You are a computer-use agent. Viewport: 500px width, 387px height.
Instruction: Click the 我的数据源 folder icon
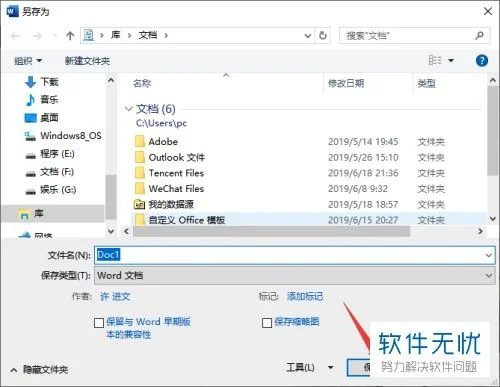[x=139, y=204]
